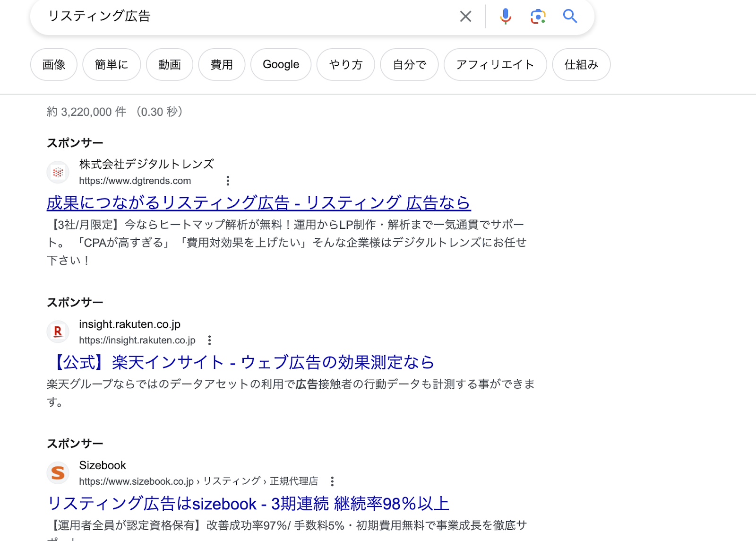Screen dimensions: 756x541
Task: Select the 自分で filter chip
Action: pos(410,64)
